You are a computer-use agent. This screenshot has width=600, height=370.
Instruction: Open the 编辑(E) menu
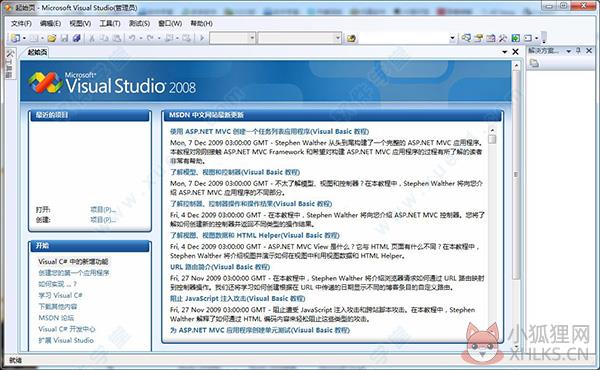51,23
